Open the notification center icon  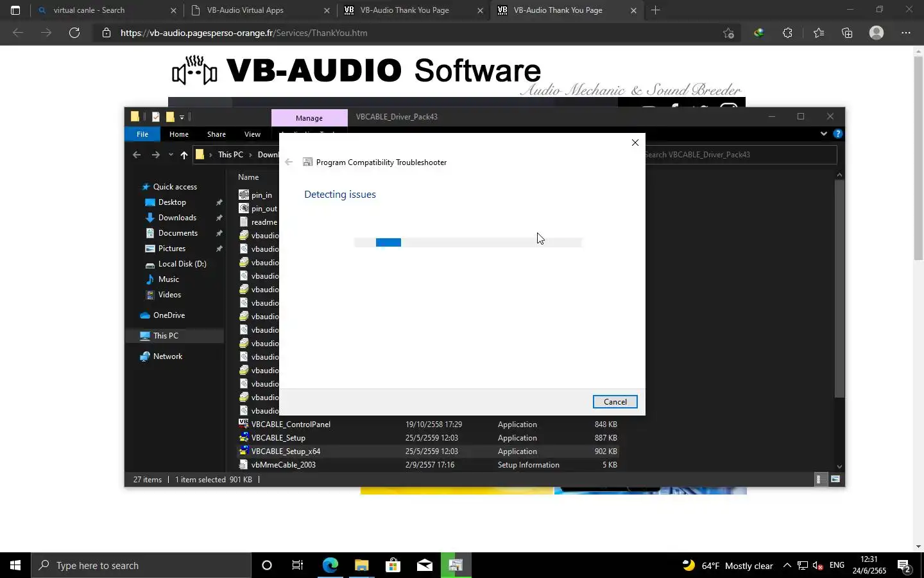[904, 566]
